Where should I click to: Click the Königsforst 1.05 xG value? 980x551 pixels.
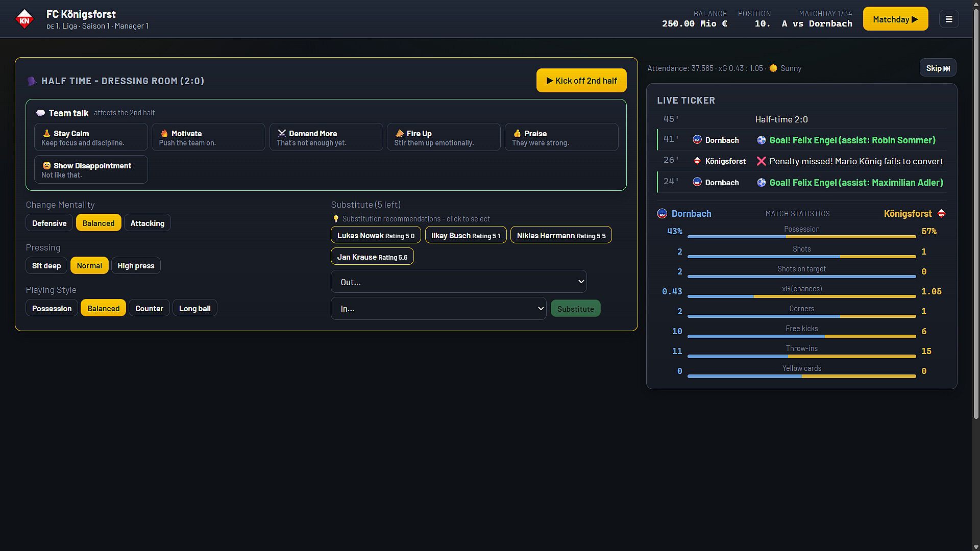coord(932,291)
